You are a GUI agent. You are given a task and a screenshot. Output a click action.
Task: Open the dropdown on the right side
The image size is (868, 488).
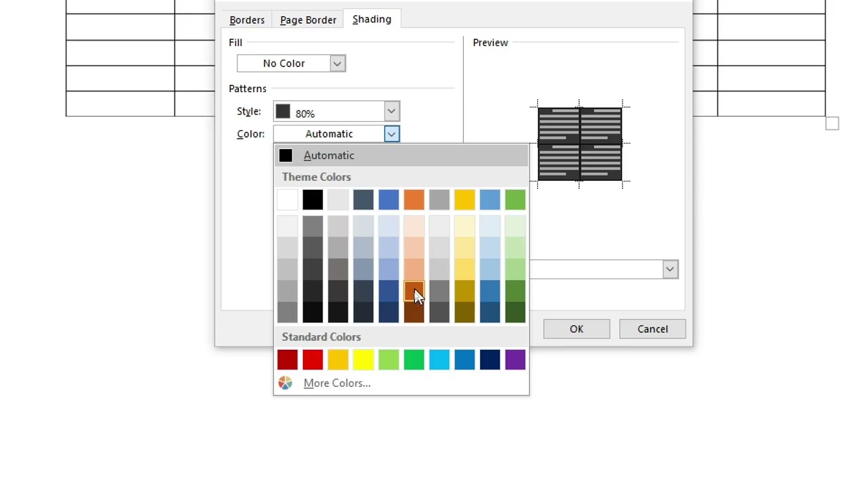coord(669,269)
